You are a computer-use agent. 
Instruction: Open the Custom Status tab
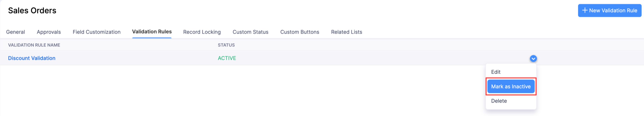click(x=250, y=32)
